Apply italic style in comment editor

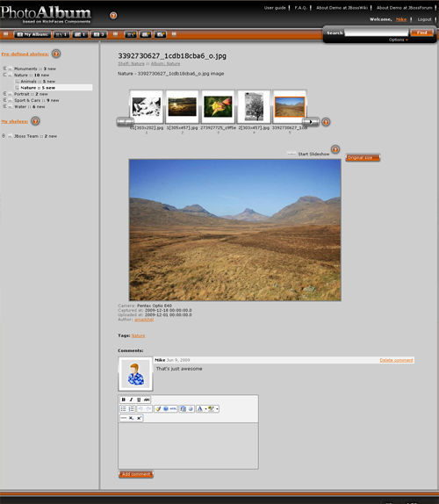[131, 400]
